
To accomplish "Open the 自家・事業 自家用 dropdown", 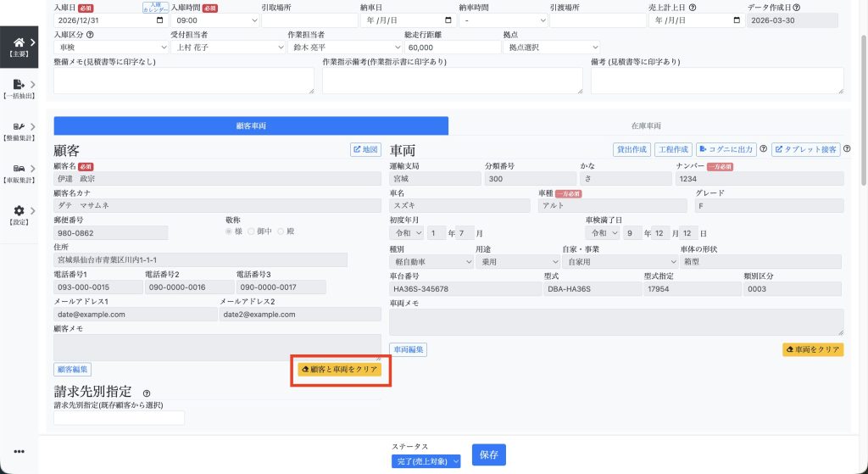I will [620, 262].
